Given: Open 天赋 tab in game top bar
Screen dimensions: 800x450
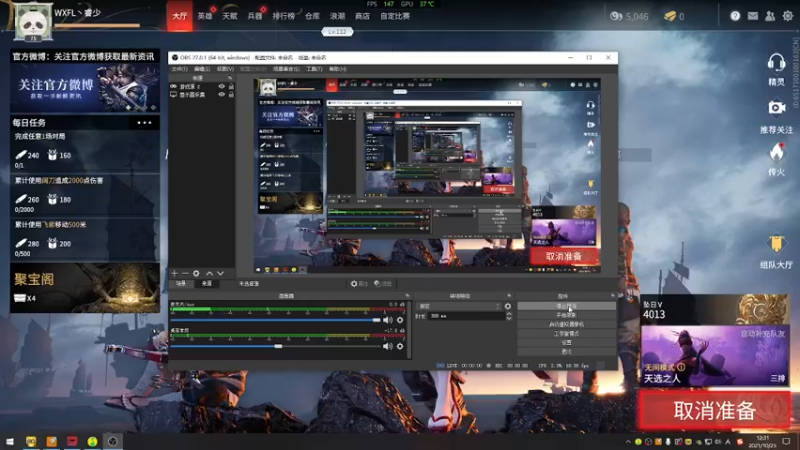Looking at the screenshot, I should click(x=230, y=16).
